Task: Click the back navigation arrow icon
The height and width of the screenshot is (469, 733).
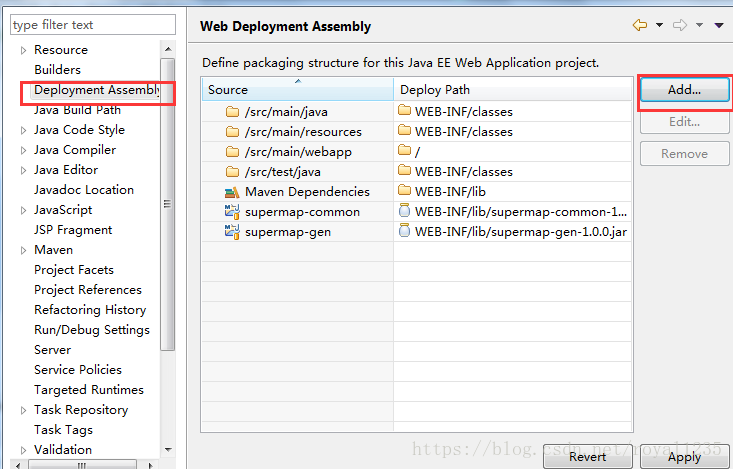Action: pos(640,25)
